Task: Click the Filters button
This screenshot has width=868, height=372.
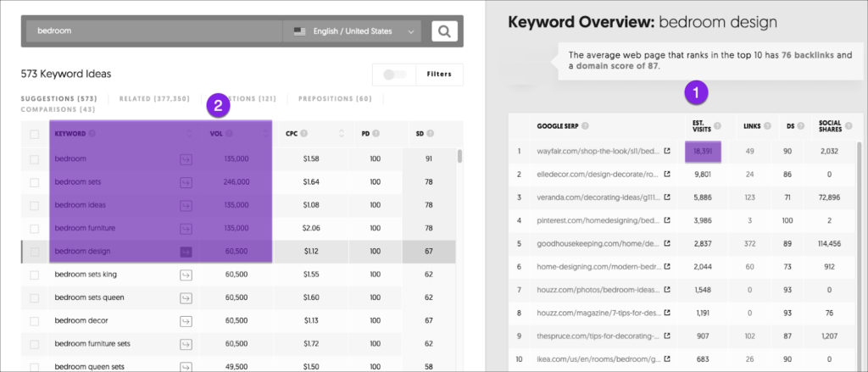Action: click(x=438, y=75)
